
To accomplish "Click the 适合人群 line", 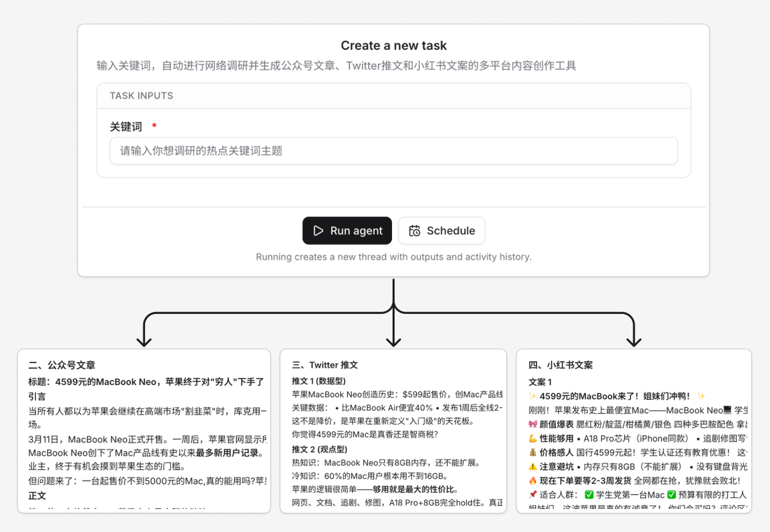I will pyautogui.click(x=638, y=495).
